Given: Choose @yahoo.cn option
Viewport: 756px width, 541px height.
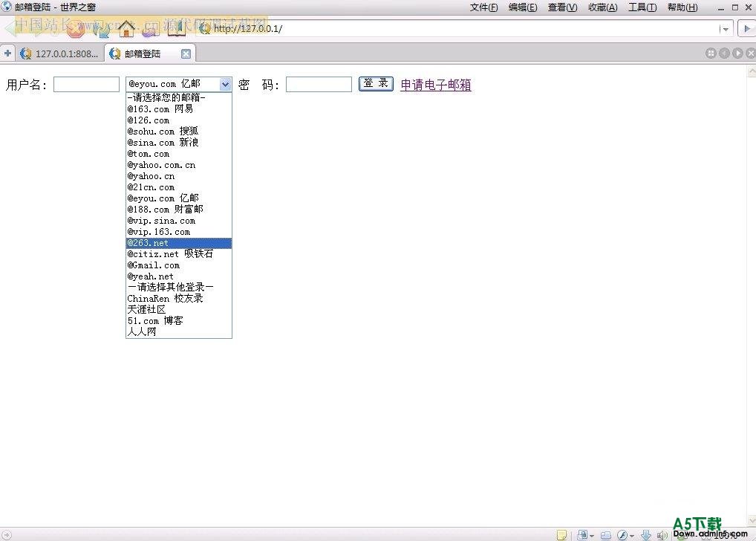Looking at the screenshot, I should tap(179, 175).
